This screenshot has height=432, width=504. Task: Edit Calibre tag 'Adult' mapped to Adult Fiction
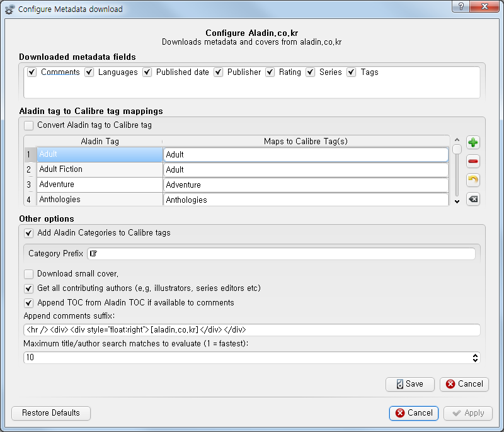(306, 169)
